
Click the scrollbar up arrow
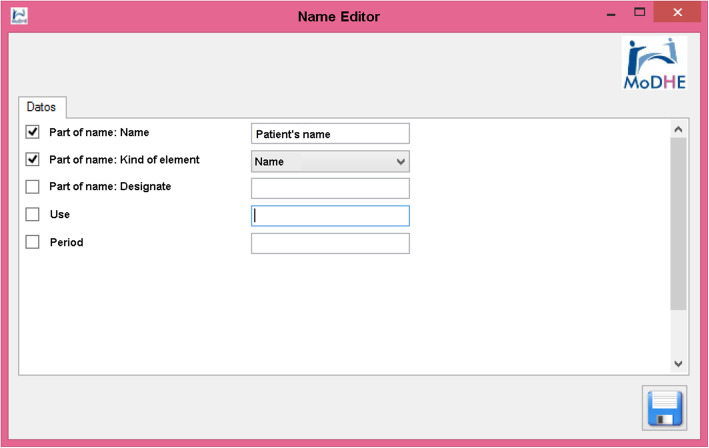point(678,129)
